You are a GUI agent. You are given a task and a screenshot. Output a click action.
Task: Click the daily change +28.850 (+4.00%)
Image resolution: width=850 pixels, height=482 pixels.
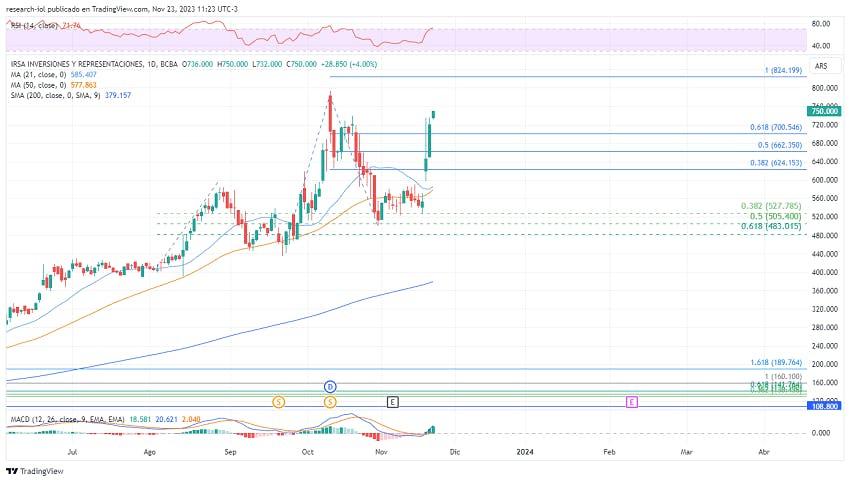point(349,64)
